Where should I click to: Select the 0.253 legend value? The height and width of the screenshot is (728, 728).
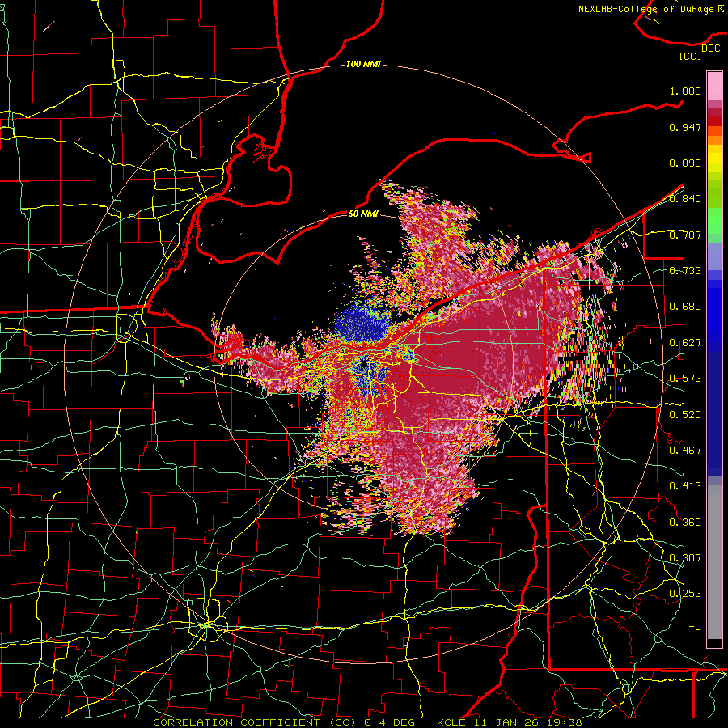[685, 594]
